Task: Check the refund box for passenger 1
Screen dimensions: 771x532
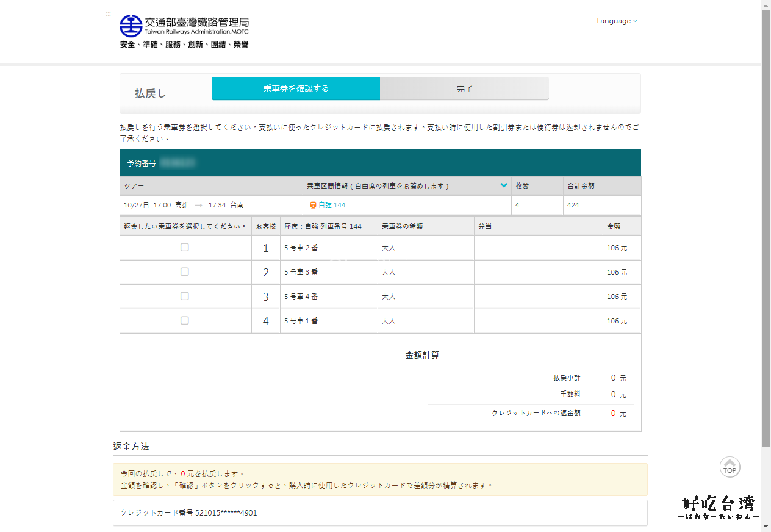Action: click(x=185, y=247)
